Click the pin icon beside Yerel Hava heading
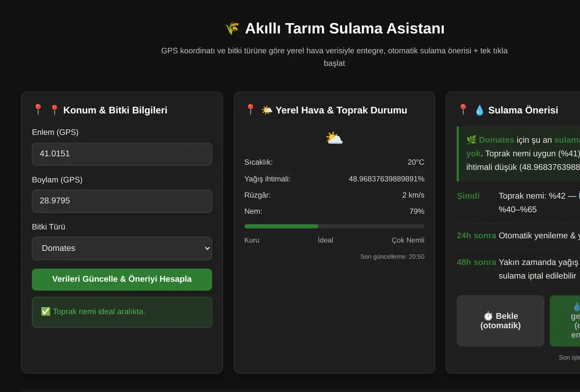 [250, 110]
